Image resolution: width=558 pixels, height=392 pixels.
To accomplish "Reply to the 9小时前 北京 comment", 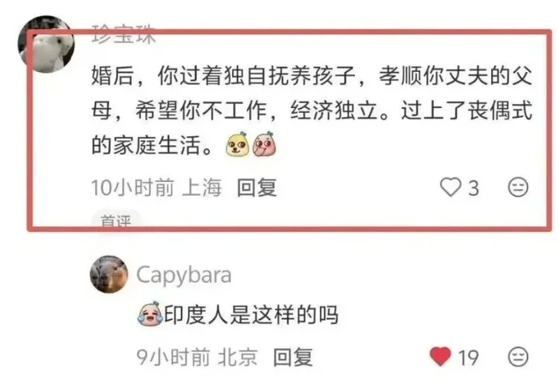I will tap(293, 357).
